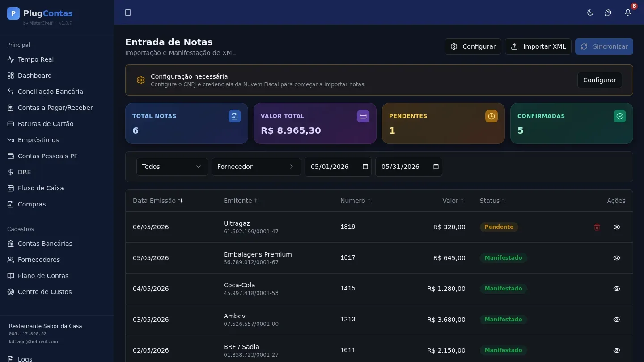Screen dimensions: 644x362
Task: Sort table by Valor column
Action: pyautogui.click(x=454, y=201)
